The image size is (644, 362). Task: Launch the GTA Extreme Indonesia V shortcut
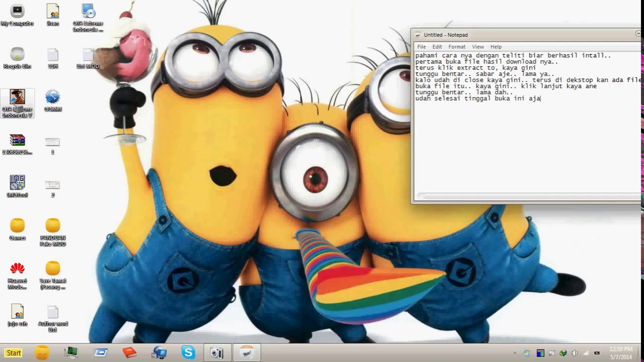click(17, 104)
